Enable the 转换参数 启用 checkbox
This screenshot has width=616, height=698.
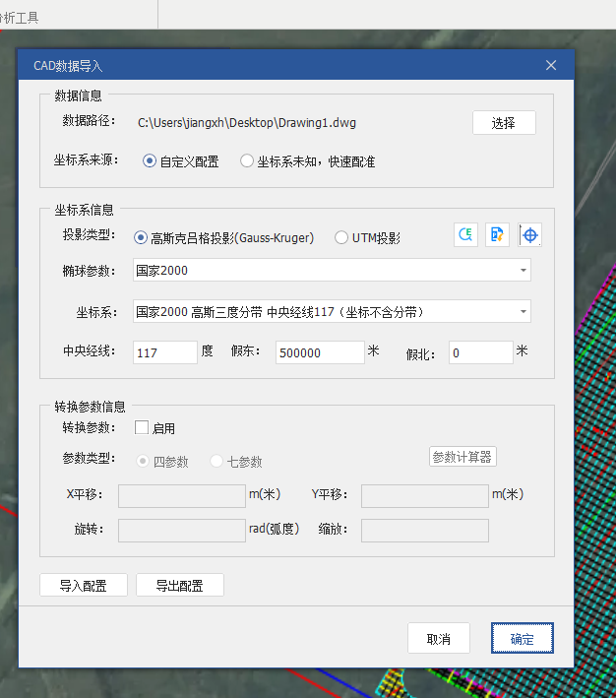click(x=142, y=428)
